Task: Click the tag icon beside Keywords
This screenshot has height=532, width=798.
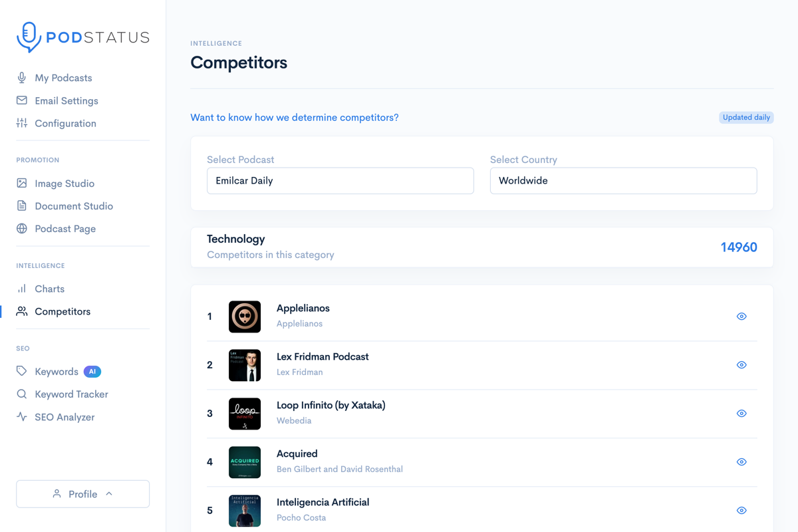Action: [22, 371]
